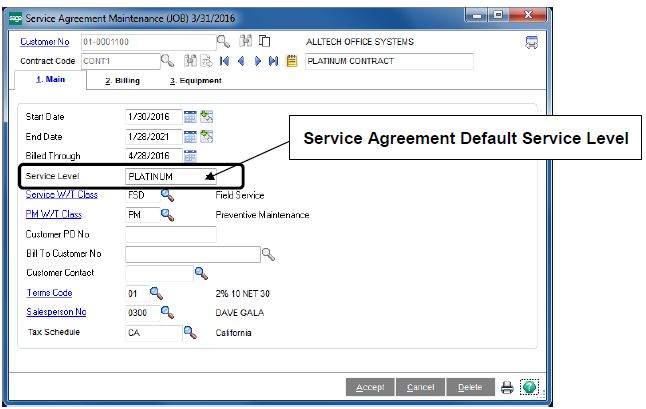
Task: Open lookup for Service W/T Class
Action: click(168, 195)
